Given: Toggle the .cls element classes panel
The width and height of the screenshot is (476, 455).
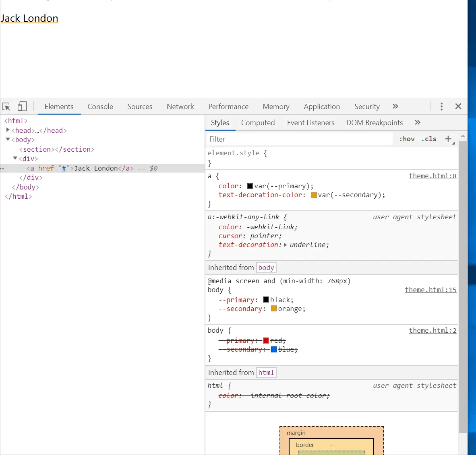Looking at the screenshot, I should [x=428, y=139].
